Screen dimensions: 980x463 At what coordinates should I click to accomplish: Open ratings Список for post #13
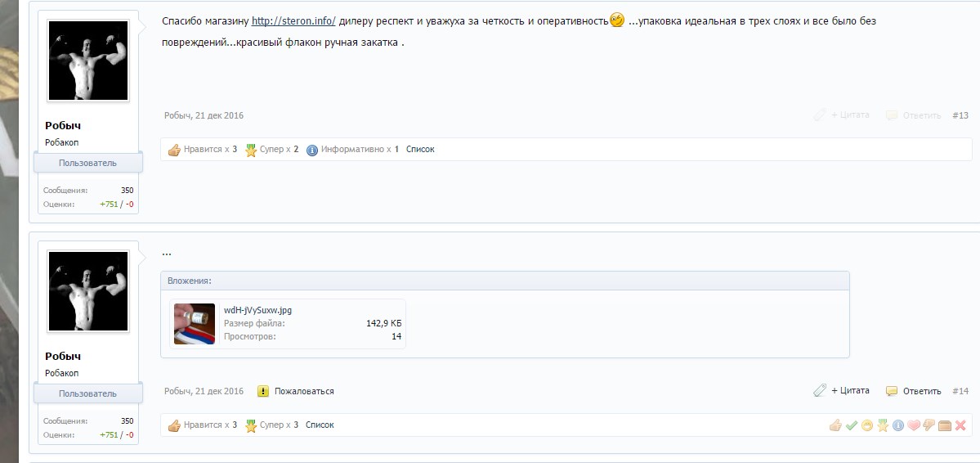coord(420,150)
